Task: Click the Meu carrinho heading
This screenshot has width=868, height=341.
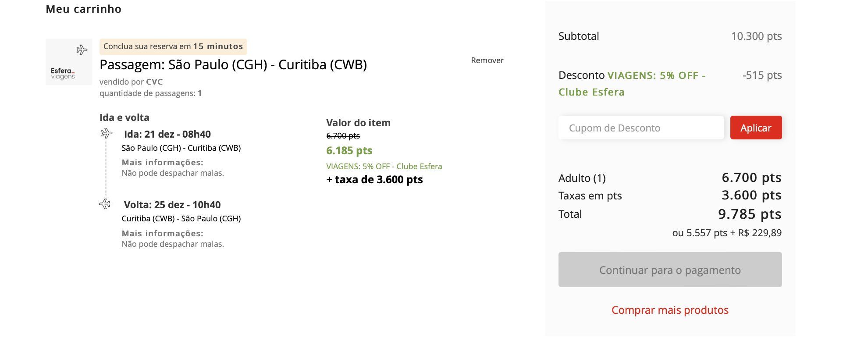Action: pos(84,9)
